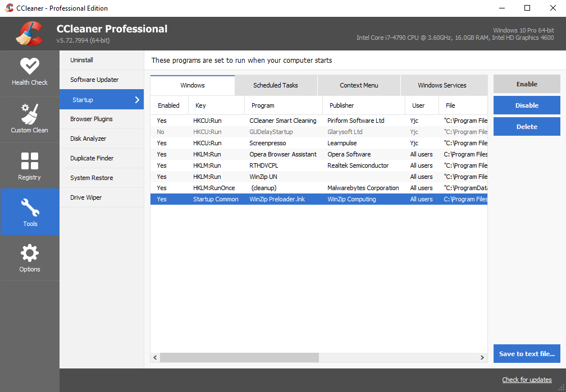This screenshot has width=566, height=392.
Task: Open the Duplicate Finder tool
Action: click(x=102, y=158)
